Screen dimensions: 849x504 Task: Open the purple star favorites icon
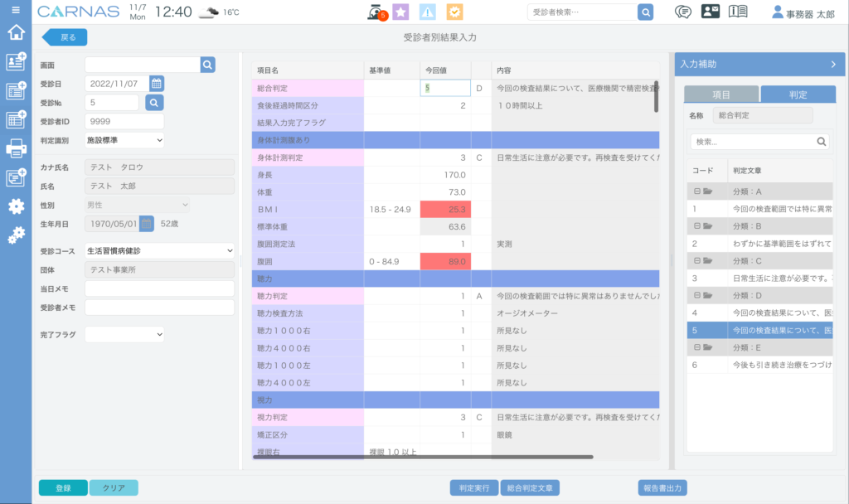tap(400, 12)
